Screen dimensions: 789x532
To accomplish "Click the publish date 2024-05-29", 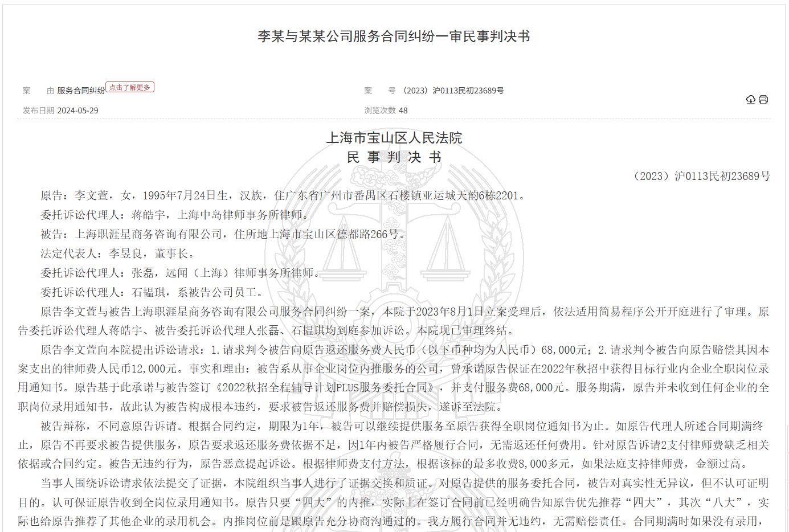I will coord(78,111).
